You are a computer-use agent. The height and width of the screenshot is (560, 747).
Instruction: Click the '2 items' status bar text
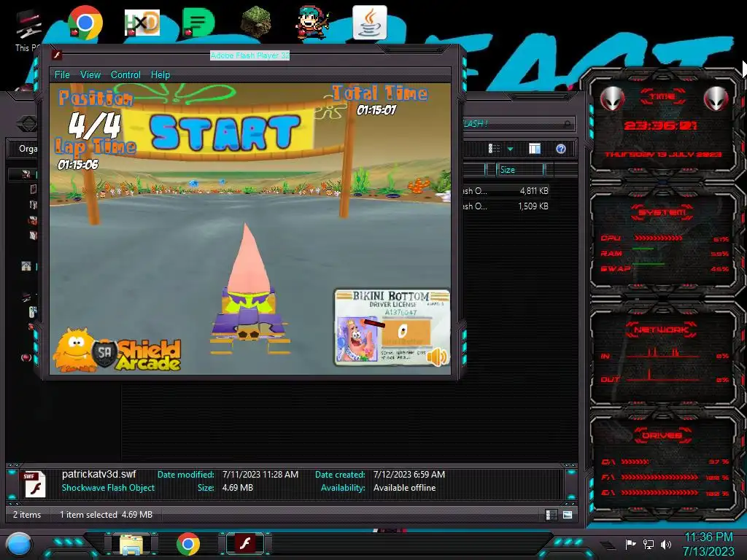tap(27, 515)
